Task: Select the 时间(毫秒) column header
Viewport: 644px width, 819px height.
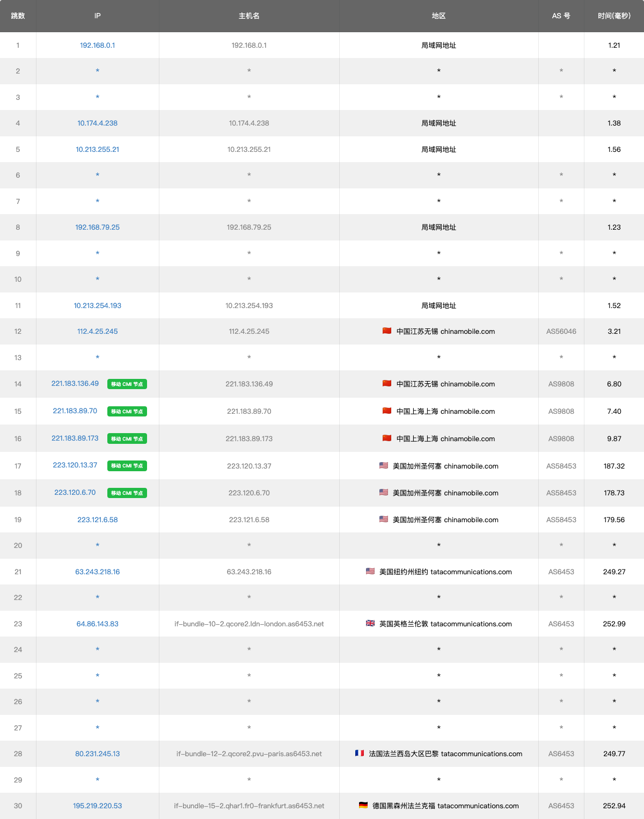Action: click(x=614, y=16)
